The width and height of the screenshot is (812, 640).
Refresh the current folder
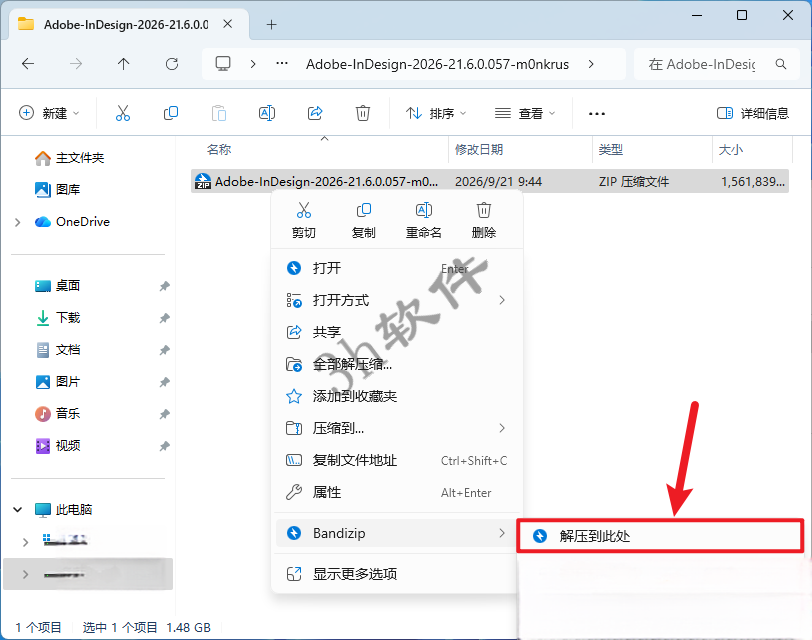coord(172,64)
